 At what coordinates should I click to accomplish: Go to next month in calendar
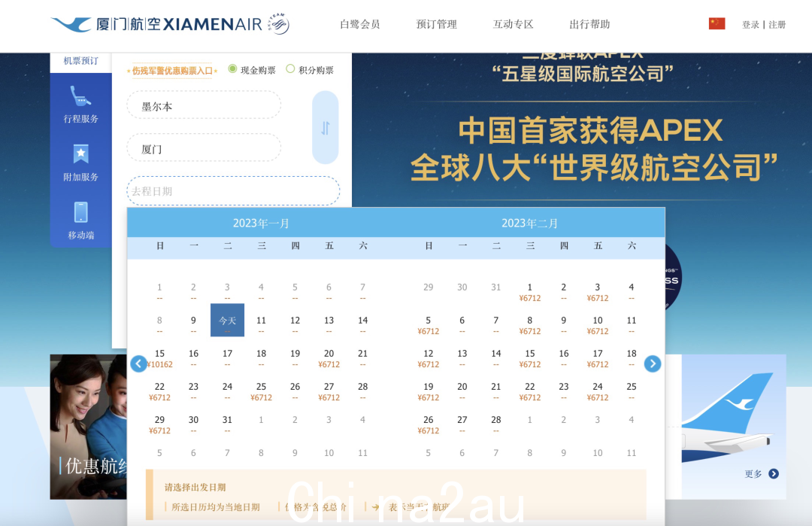point(653,363)
